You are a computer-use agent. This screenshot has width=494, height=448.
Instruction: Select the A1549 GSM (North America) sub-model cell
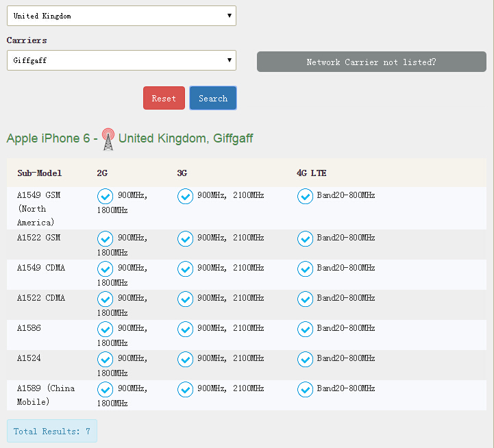click(x=38, y=208)
